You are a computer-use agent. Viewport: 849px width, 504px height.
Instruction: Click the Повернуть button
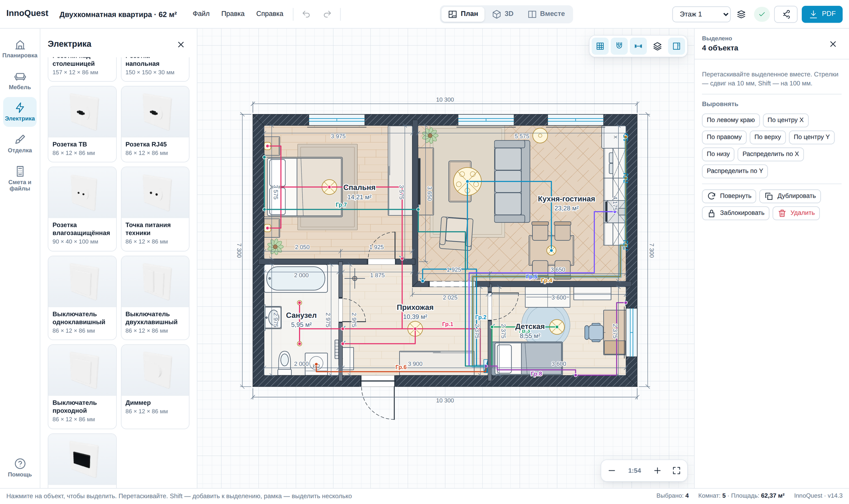(x=729, y=196)
